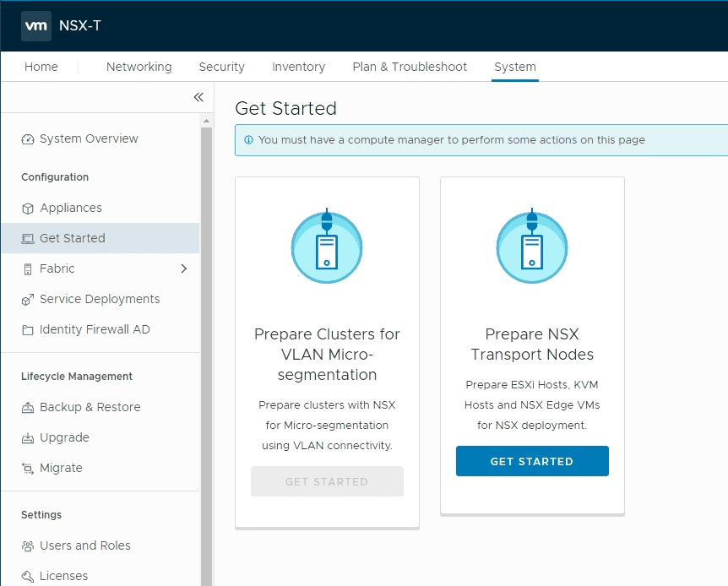Click the Get Started monitor icon
Viewport: 728px width, 586px height.
click(28, 238)
